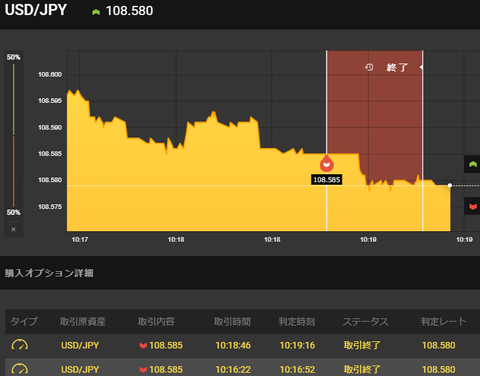Click the 108.585 price label on chart
Image resolution: width=480 pixels, height=376 pixels.
coord(327,180)
